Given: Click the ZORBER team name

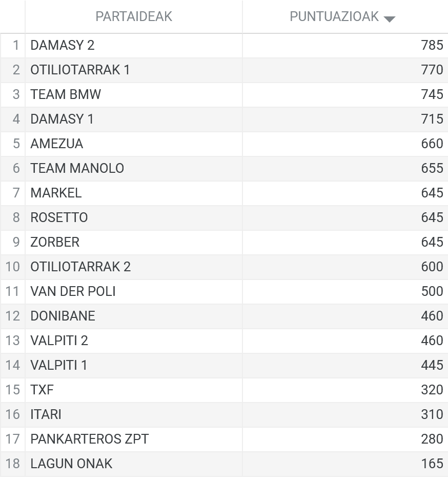Looking at the screenshot, I should (x=55, y=242).
